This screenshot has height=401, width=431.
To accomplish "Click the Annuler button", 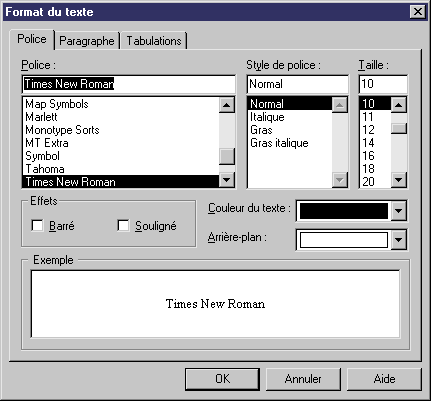I will pyautogui.click(x=303, y=379).
